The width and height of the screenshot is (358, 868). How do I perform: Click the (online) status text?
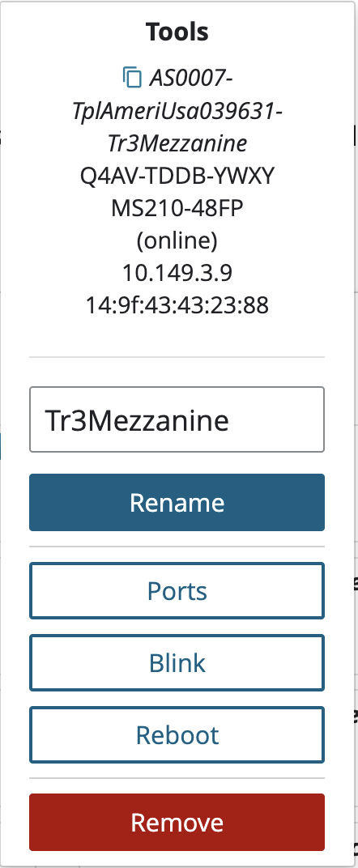(x=177, y=240)
